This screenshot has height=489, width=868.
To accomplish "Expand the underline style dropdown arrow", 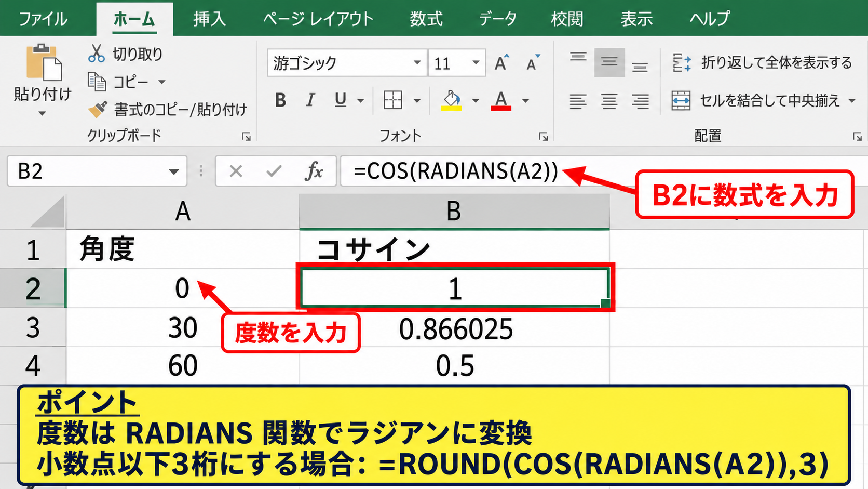I will pyautogui.click(x=360, y=100).
